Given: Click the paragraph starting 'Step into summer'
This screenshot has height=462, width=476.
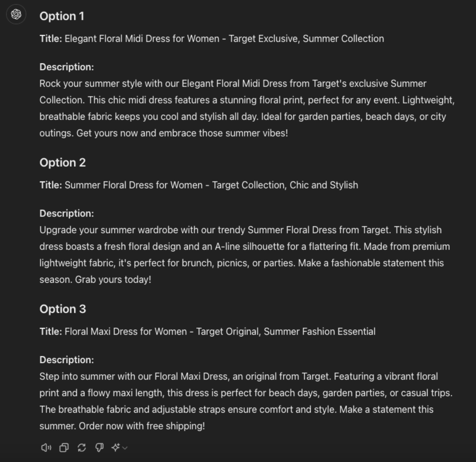Looking at the screenshot, I should [246, 401].
